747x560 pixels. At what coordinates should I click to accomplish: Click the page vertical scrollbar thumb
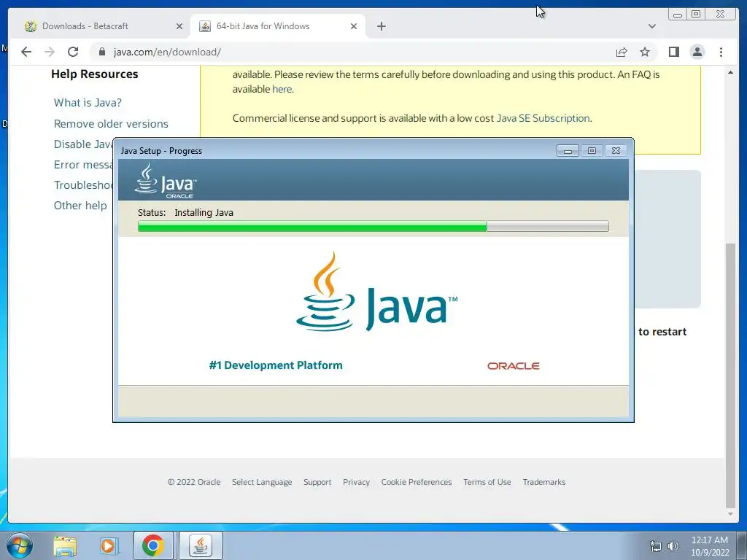point(730,376)
